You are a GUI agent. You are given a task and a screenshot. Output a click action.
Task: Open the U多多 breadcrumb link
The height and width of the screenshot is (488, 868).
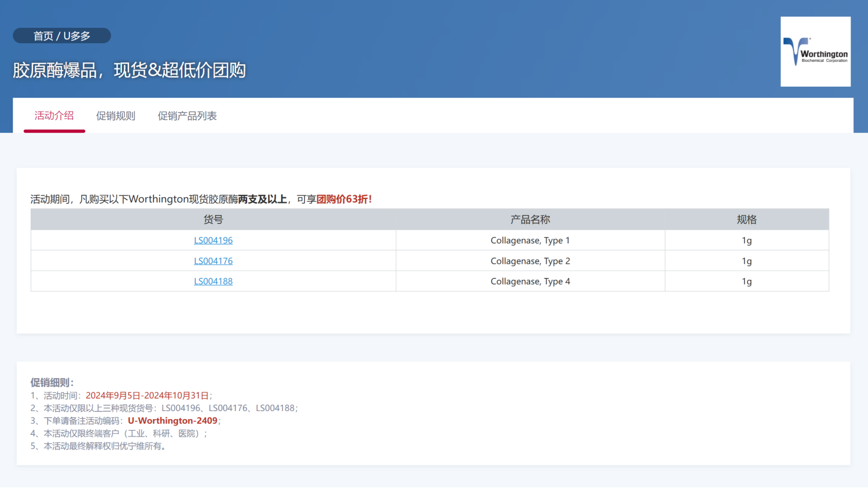click(77, 36)
